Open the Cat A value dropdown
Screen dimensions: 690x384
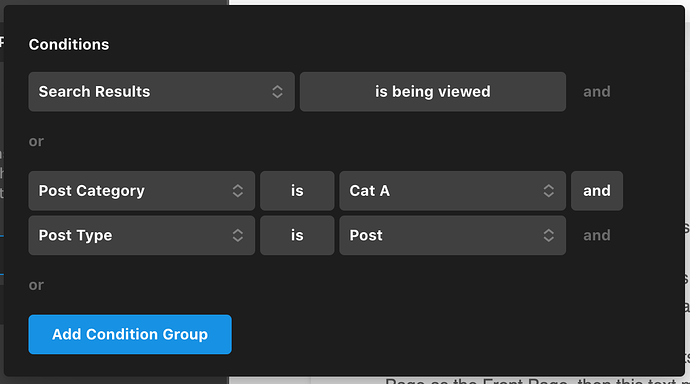pyautogui.click(x=452, y=191)
